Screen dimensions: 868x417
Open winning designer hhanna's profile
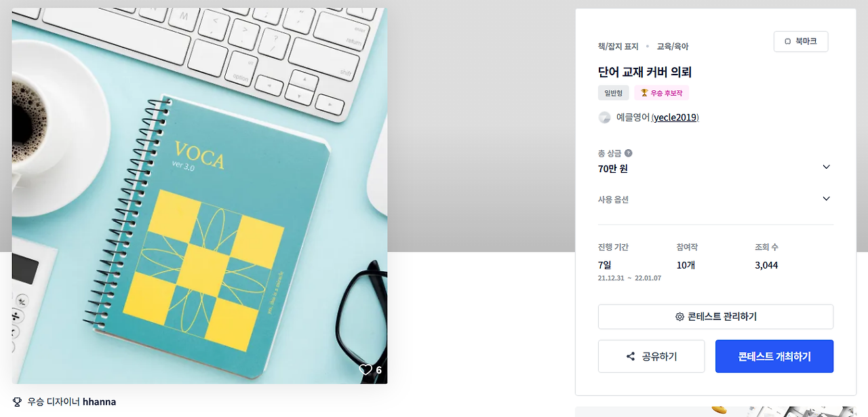[x=99, y=401]
